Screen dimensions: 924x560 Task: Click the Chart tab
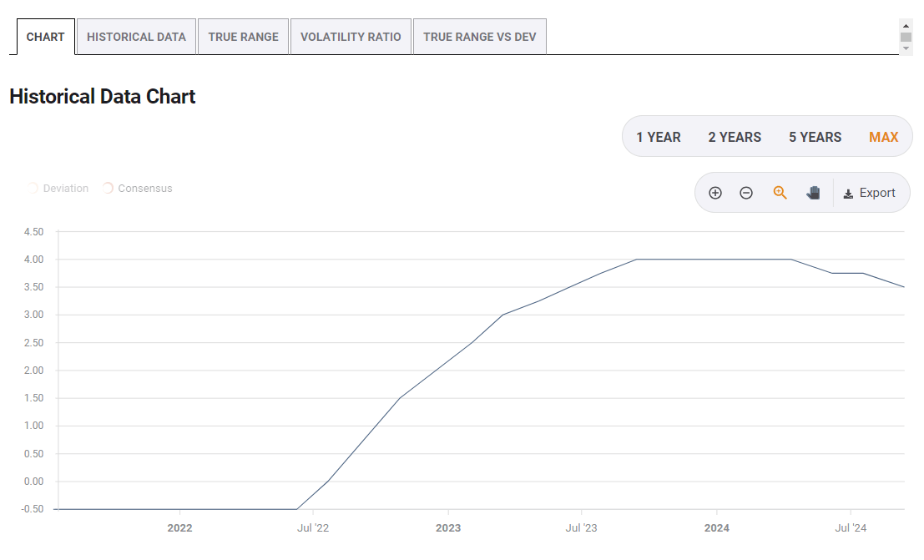point(46,37)
